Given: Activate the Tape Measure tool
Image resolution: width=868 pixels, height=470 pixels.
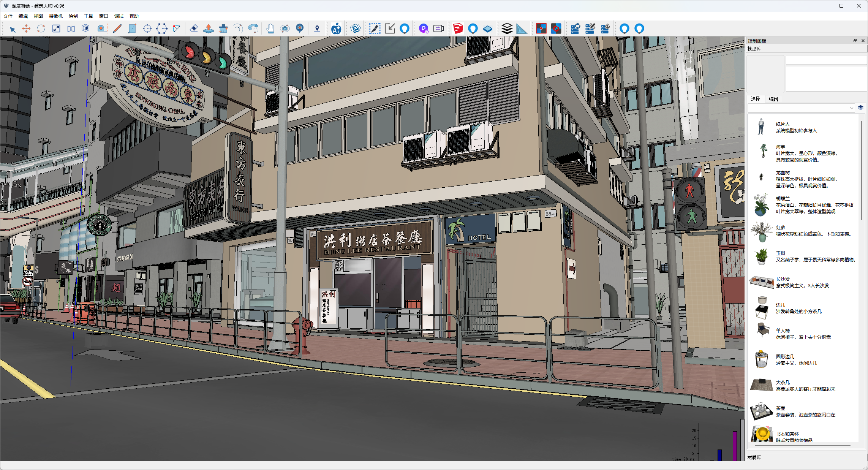Looking at the screenshot, I should (x=101, y=29).
